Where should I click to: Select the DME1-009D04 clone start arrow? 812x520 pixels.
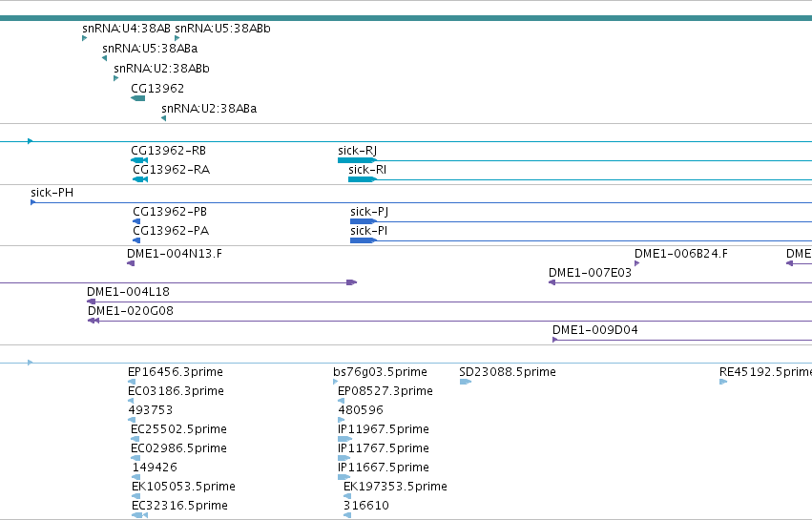tap(555, 340)
